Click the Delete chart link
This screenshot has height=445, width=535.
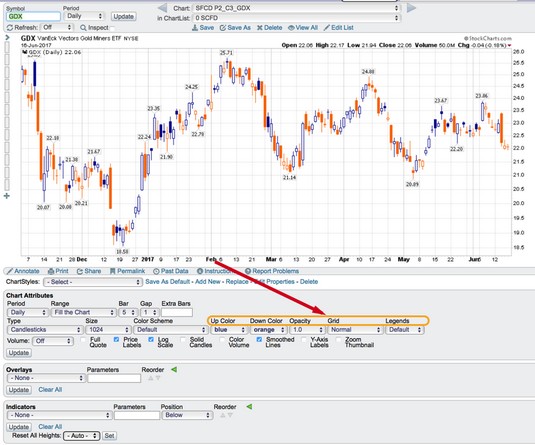point(269,28)
